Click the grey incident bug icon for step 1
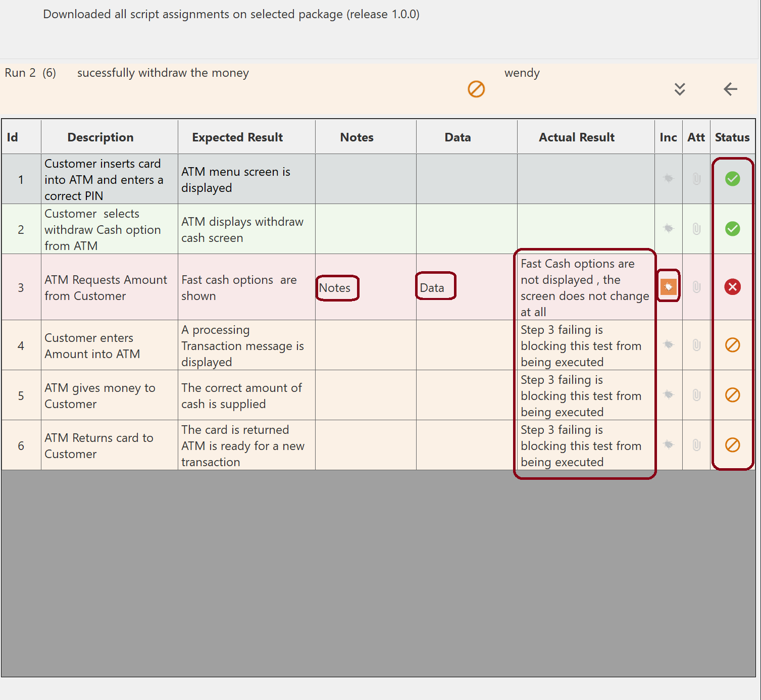Image resolution: width=761 pixels, height=700 pixels. (x=668, y=179)
